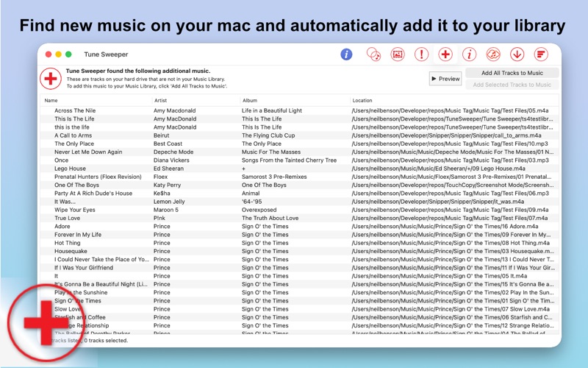
Task: Select the red plus add-music toolbar icon
Action: [445, 54]
